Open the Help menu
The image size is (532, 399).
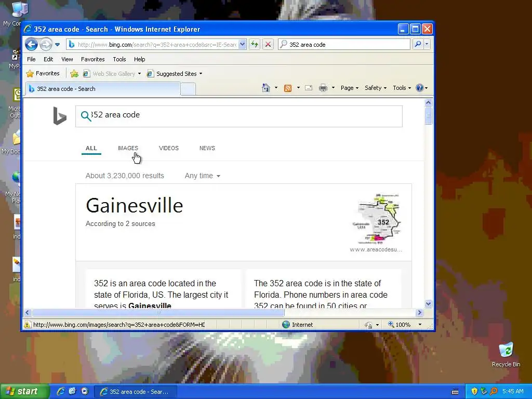139,59
